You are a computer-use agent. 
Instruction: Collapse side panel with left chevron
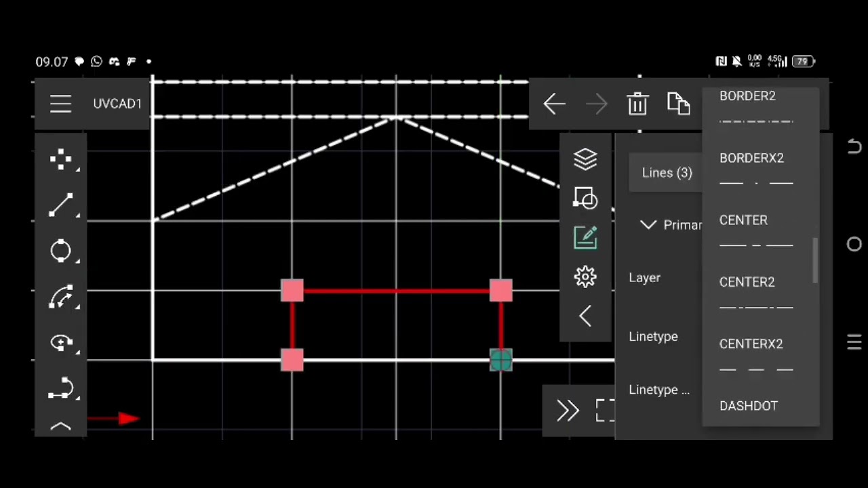click(x=585, y=316)
